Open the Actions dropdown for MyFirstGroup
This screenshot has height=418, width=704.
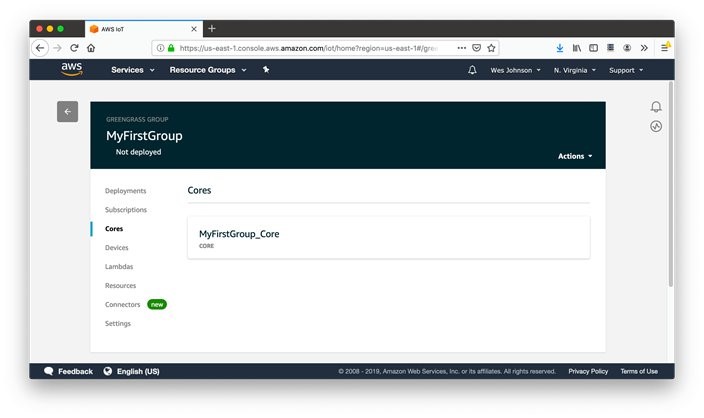coord(575,156)
